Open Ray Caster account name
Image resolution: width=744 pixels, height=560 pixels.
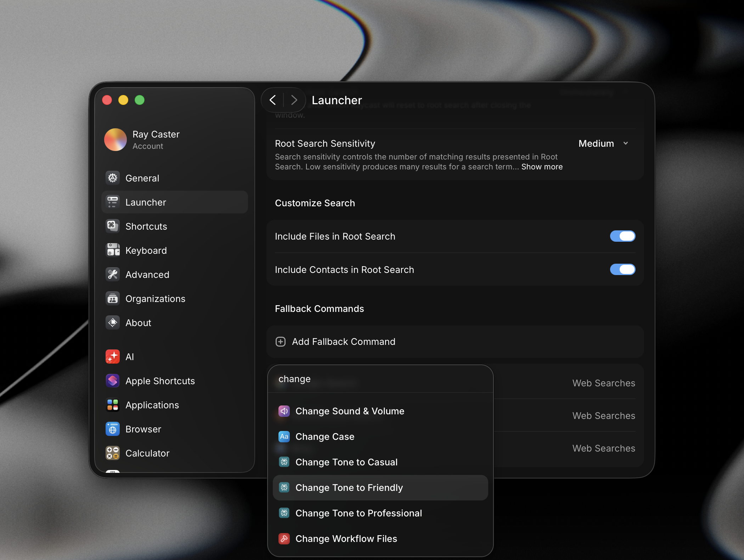[x=156, y=134]
